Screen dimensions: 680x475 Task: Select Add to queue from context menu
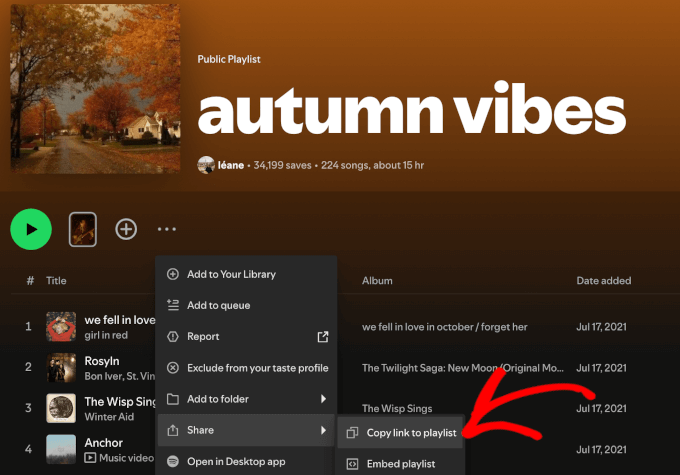click(x=218, y=305)
